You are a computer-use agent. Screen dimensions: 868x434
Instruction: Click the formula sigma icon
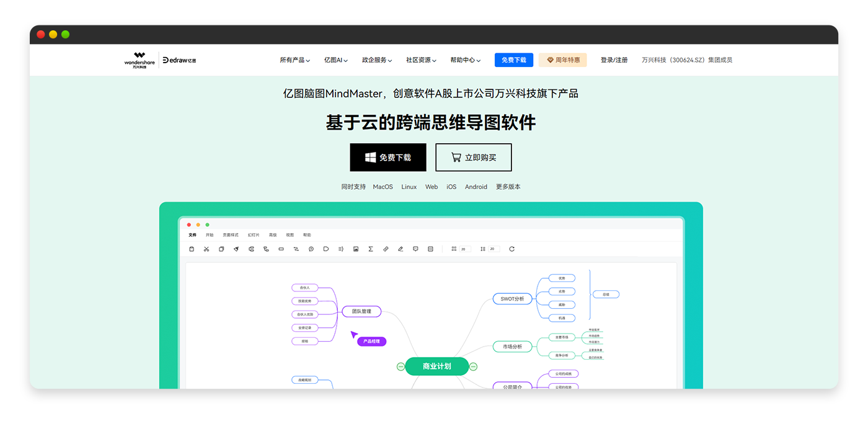click(371, 249)
